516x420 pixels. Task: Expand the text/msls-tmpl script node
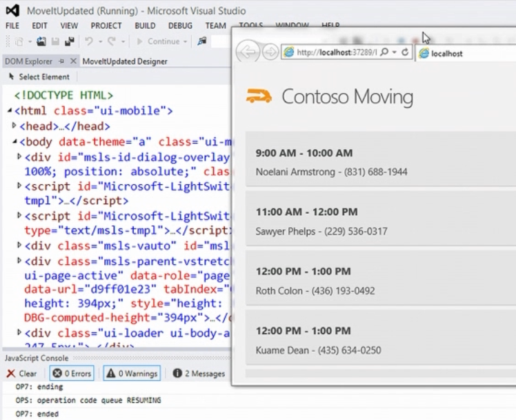click(19, 215)
